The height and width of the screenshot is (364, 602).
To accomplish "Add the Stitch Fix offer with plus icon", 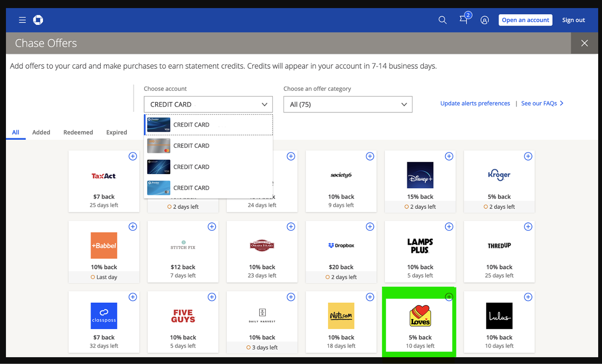I will coord(212,227).
